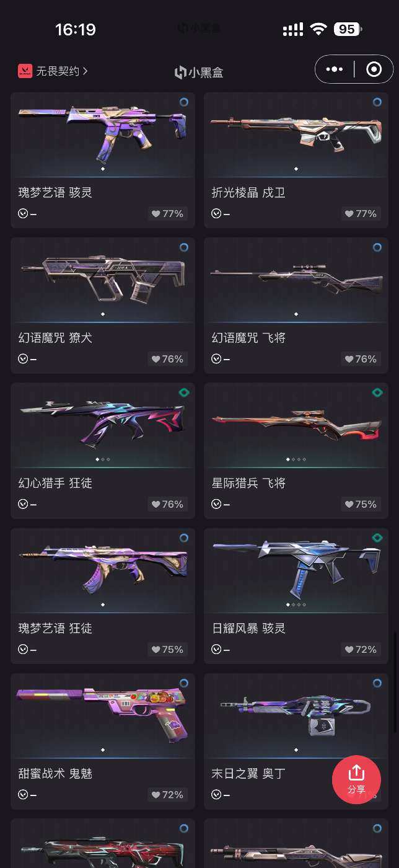Tap the red Valorant logo icon

coord(25,71)
